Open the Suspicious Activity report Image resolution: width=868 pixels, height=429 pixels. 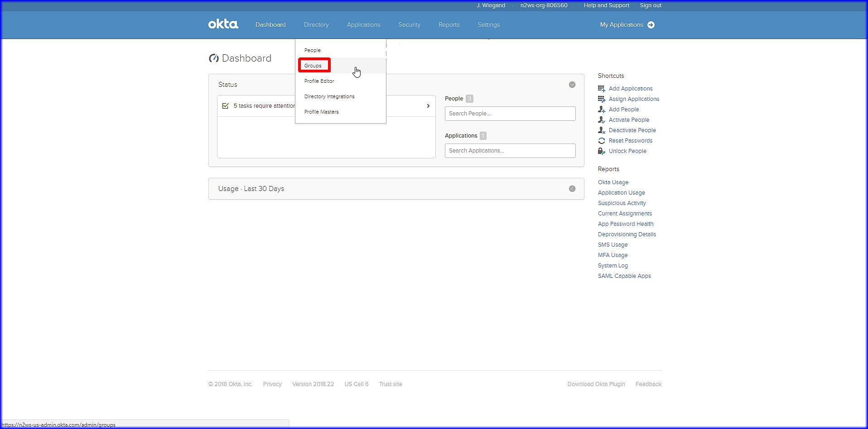622,203
